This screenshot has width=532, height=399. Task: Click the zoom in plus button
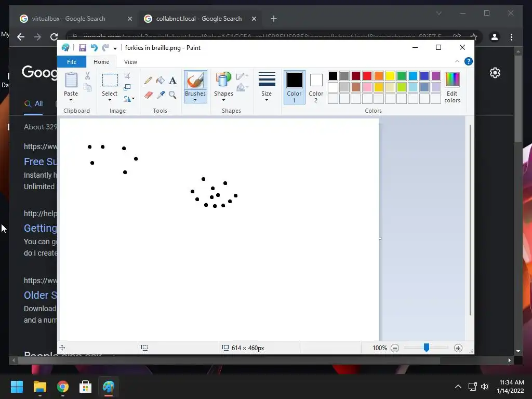458,348
